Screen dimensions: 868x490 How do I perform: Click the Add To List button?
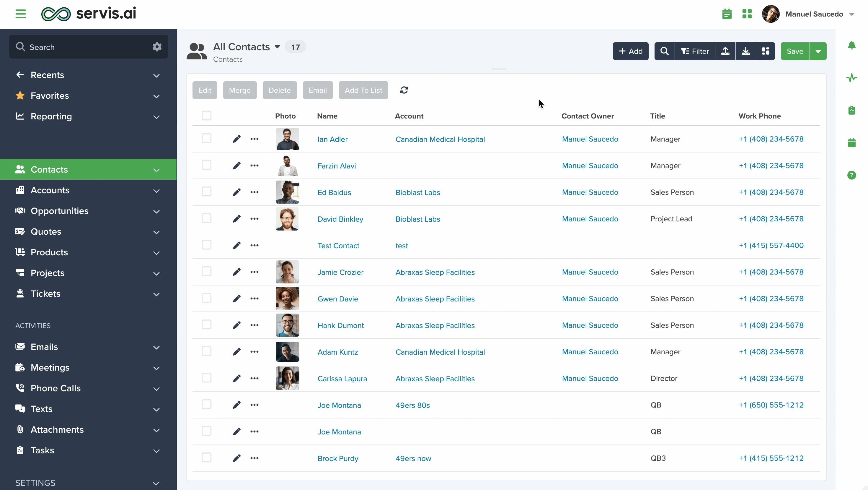(363, 90)
